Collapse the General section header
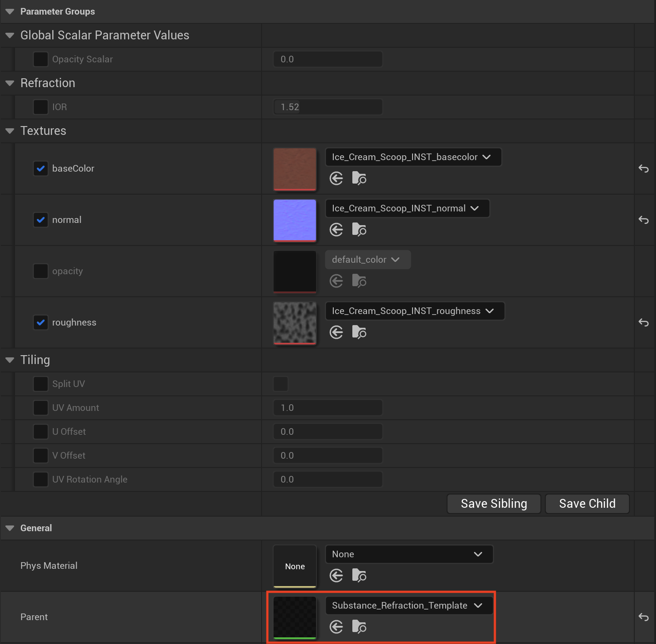 coord(10,528)
